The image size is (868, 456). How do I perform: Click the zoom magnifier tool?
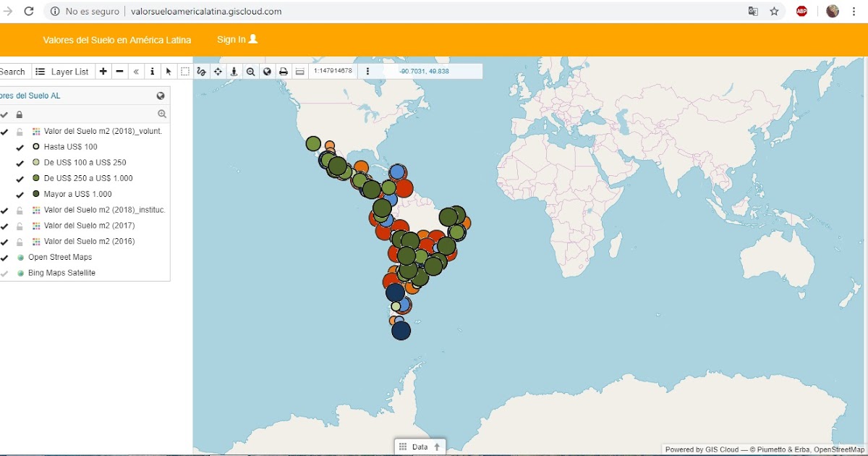click(x=250, y=72)
